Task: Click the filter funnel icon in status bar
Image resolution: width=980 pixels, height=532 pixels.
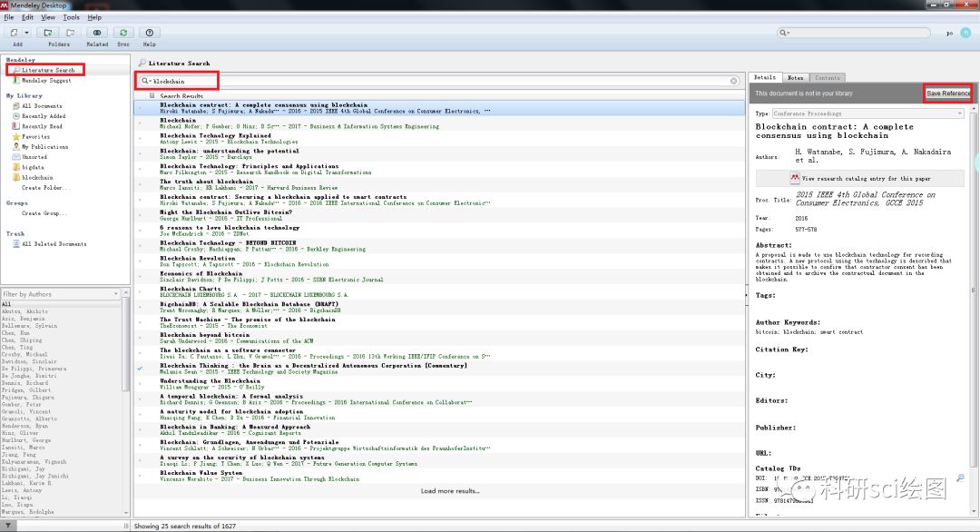Action: point(9,527)
